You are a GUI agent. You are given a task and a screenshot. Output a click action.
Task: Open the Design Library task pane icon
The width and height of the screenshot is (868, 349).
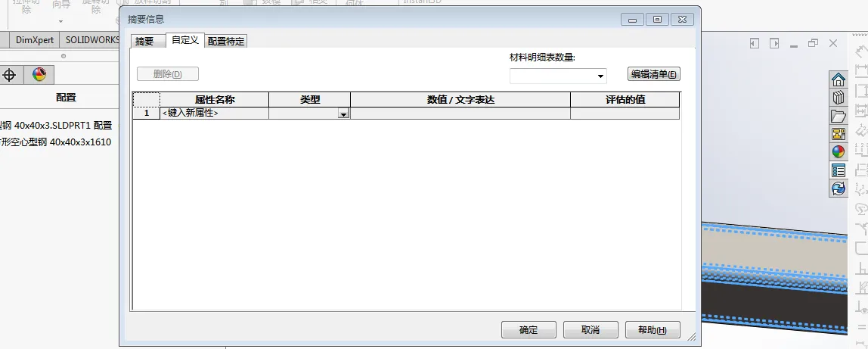pos(838,98)
